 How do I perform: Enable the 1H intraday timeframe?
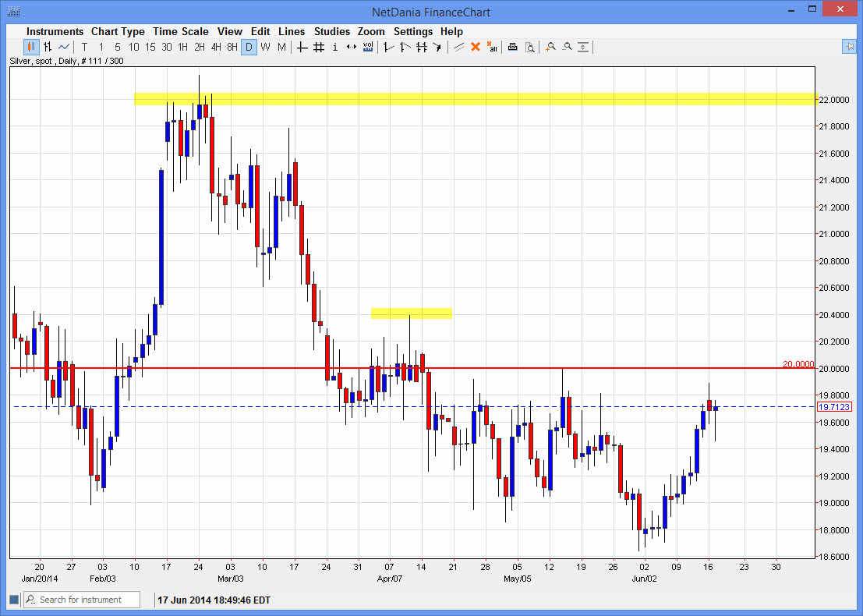point(183,47)
